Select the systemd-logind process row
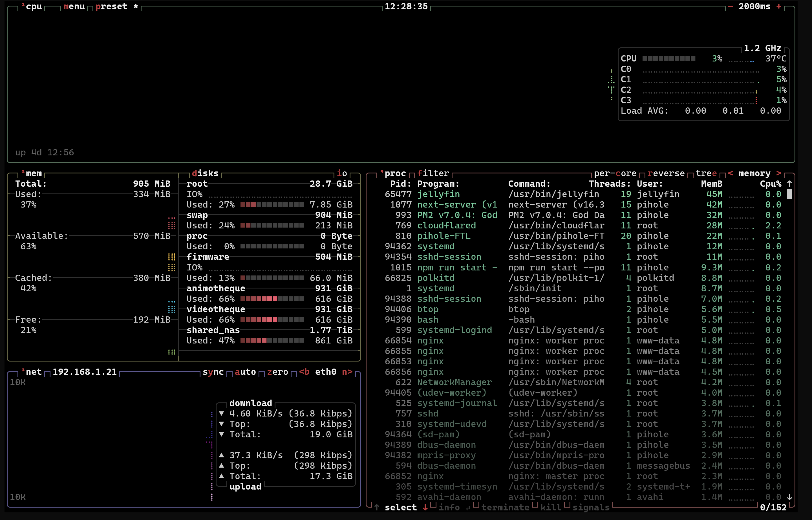The width and height of the screenshot is (812, 520). tap(583, 330)
